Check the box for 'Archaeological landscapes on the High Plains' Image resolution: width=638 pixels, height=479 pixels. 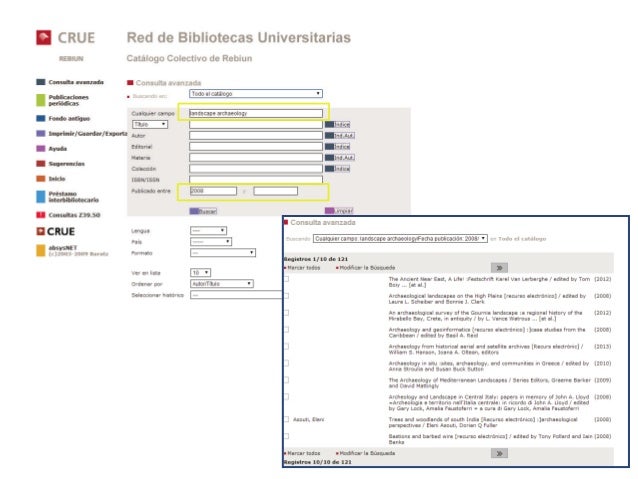coord(286,296)
